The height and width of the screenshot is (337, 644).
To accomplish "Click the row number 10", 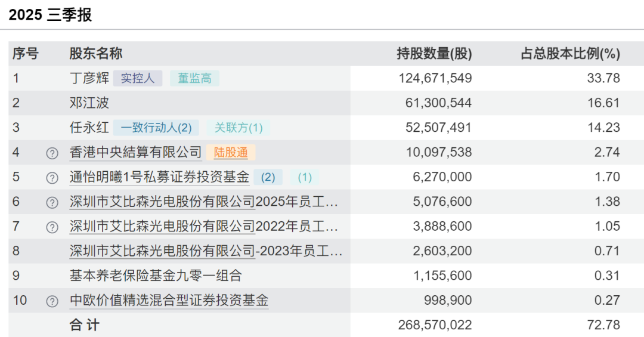I will 20,301.
